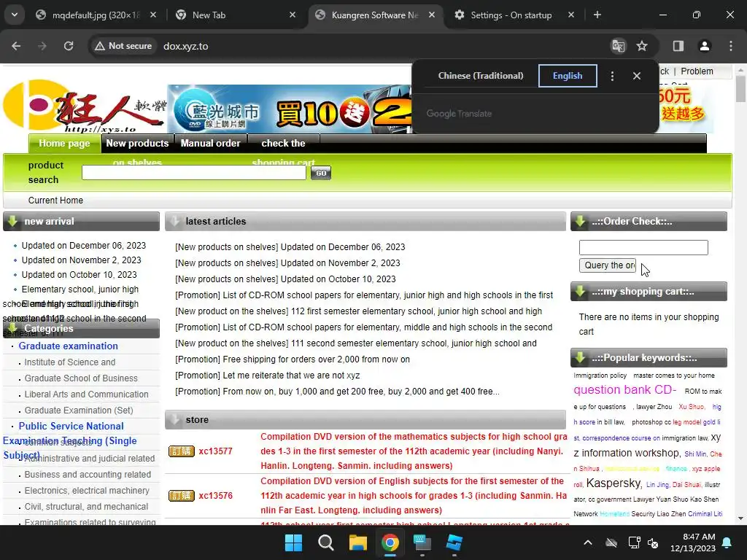Viewport: 747px width, 560px height.
Task: Open question bank CD- keyword
Action: pyautogui.click(x=624, y=389)
